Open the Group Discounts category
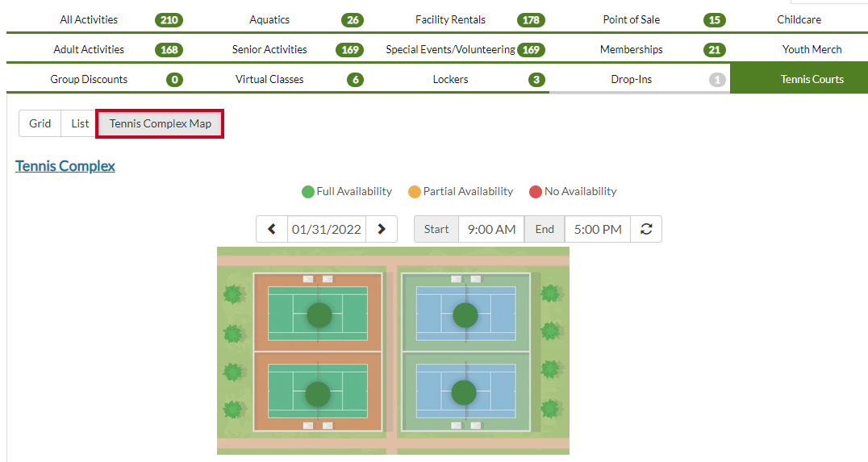This screenshot has width=868, height=462. [89, 80]
